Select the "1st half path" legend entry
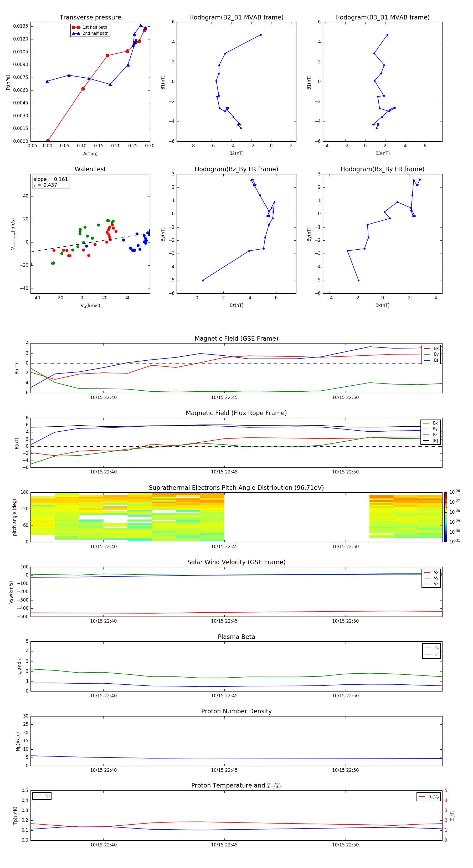Image resolution: width=473 pixels, height=868 pixels. 90,27
